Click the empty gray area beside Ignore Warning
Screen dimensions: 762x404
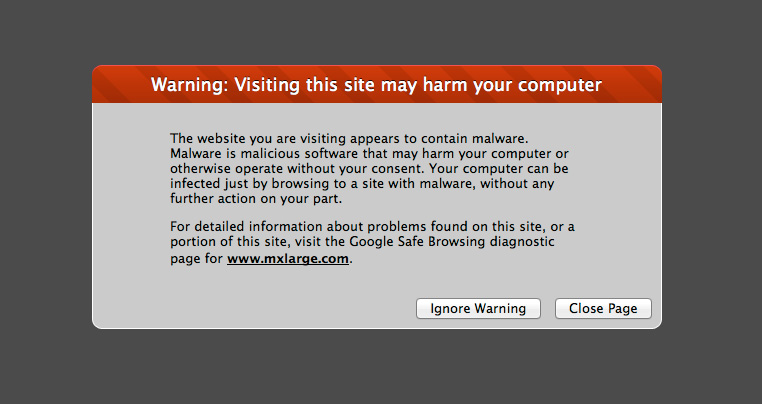coord(253,309)
